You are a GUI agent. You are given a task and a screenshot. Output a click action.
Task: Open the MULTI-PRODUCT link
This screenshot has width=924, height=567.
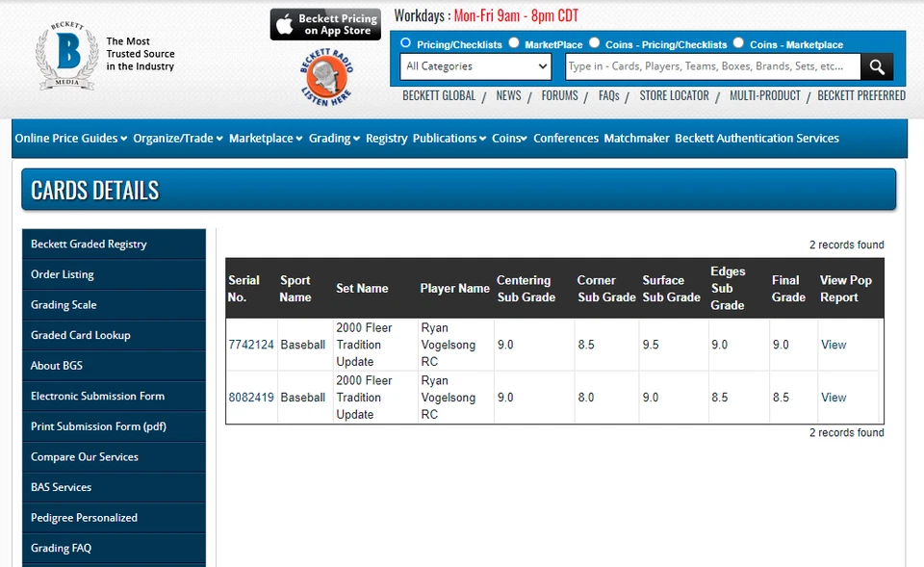coord(765,96)
